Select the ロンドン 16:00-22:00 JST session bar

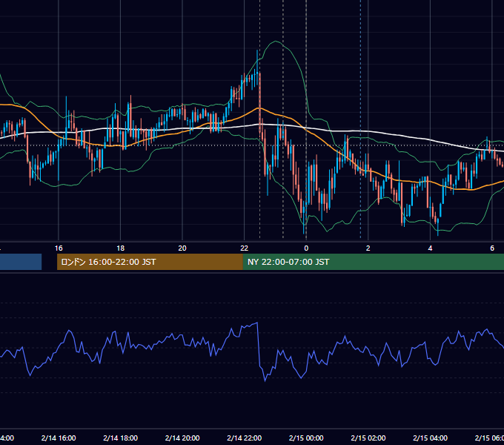pyautogui.click(x=150, y=262)
